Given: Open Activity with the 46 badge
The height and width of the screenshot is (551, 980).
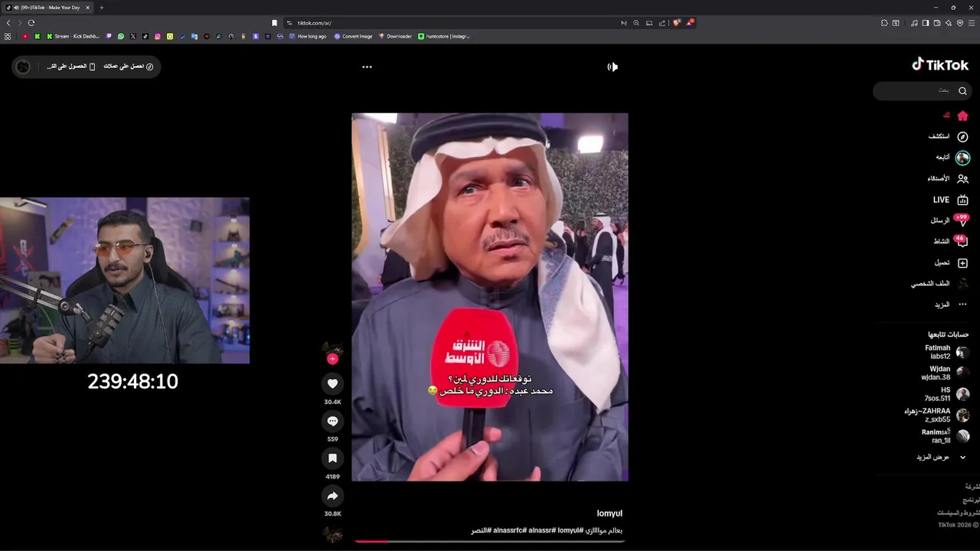Looking at the screenshot, I should 951,241.
